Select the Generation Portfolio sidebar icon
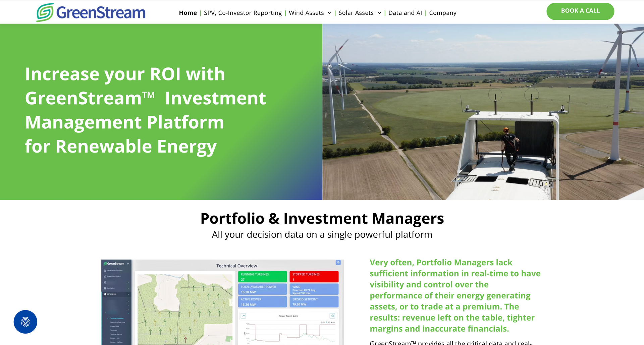 coord(105,271)
